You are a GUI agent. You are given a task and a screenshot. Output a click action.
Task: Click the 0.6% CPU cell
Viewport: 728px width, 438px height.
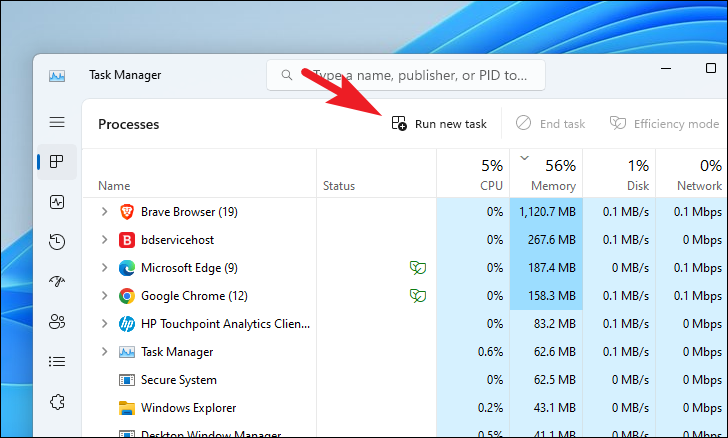(x=473, y=352)
